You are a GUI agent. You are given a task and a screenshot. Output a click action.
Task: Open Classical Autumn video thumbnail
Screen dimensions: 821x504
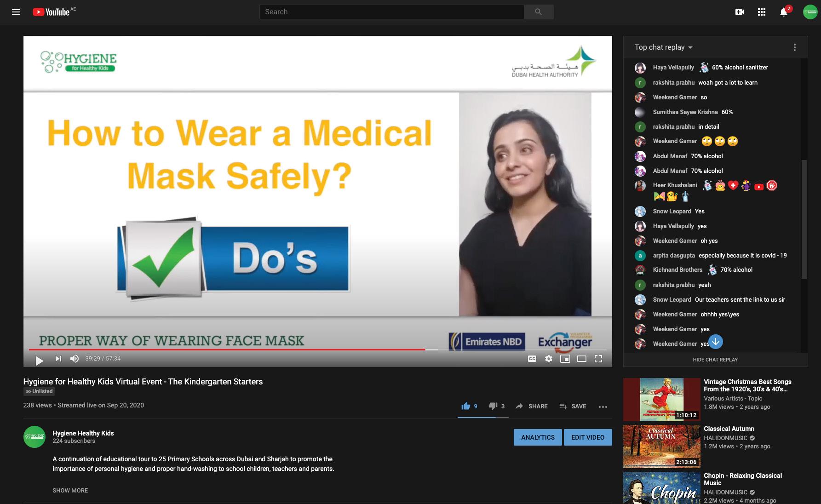661,447
